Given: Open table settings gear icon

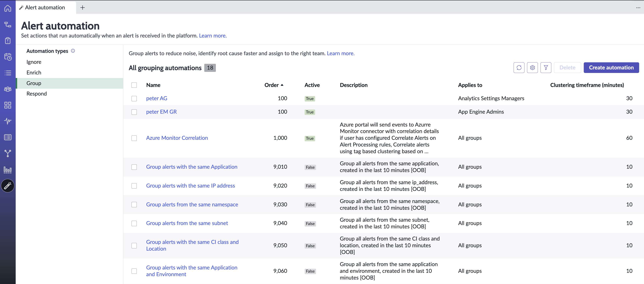Looking at the screenshot, I should (x=532, y=68).
